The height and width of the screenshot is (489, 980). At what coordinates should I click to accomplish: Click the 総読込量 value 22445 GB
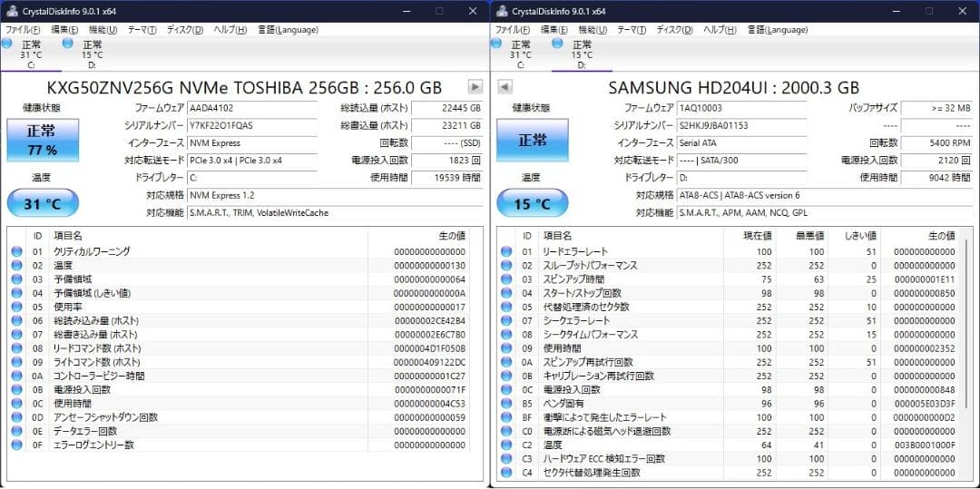(x=446, y=108)
